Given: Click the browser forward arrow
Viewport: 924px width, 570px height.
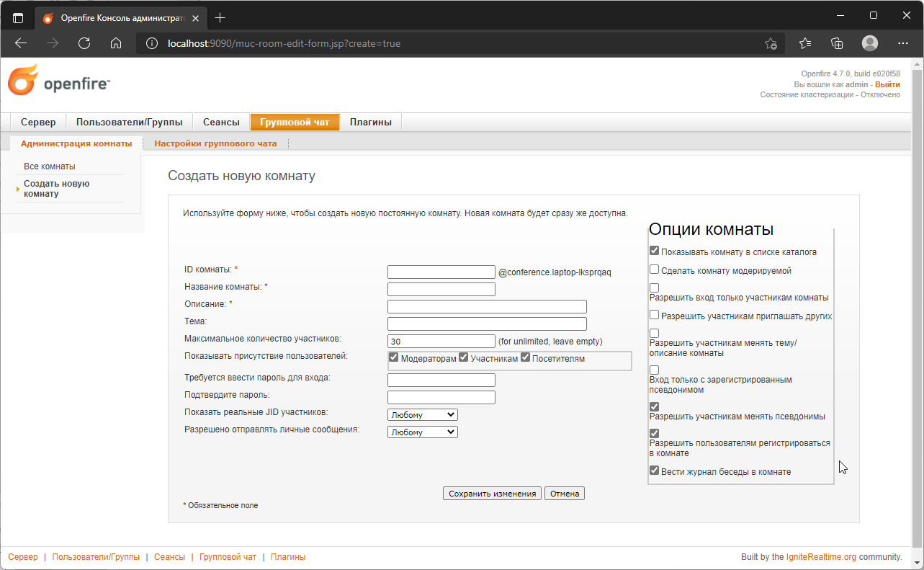Looking at the screenshot, I should (x=53, y=43).
